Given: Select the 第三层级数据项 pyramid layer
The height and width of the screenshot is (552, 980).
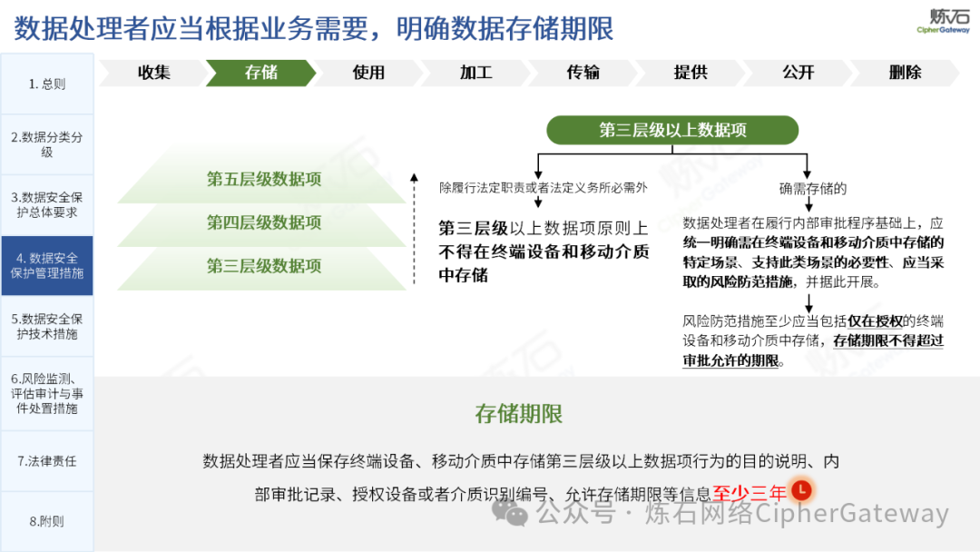Looking at the screenshot, I should pos(264,266).
